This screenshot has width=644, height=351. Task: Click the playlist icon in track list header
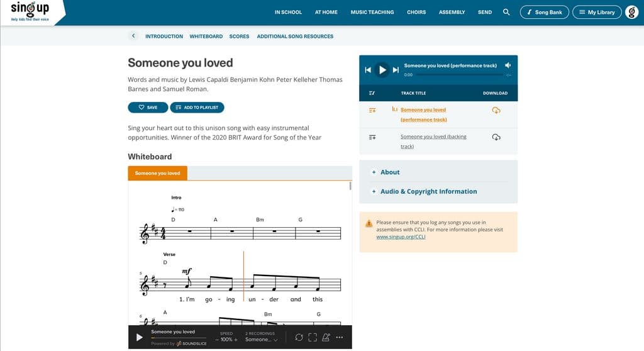[x=372, y=93]
